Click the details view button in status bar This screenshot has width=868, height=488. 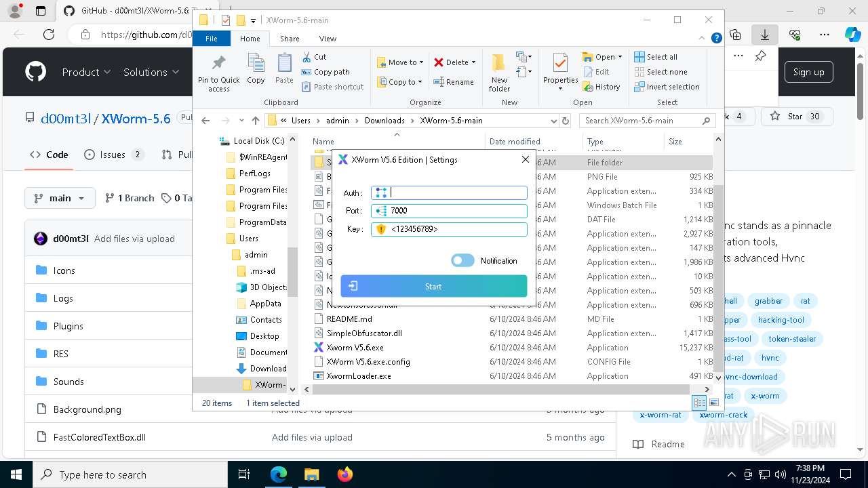click(698, 403)
